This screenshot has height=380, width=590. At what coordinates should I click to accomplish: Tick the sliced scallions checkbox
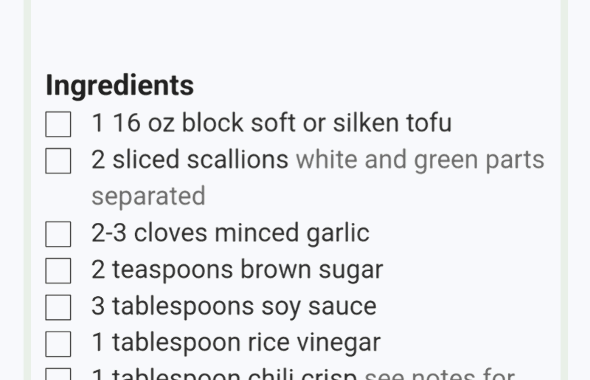click(58, 161)
